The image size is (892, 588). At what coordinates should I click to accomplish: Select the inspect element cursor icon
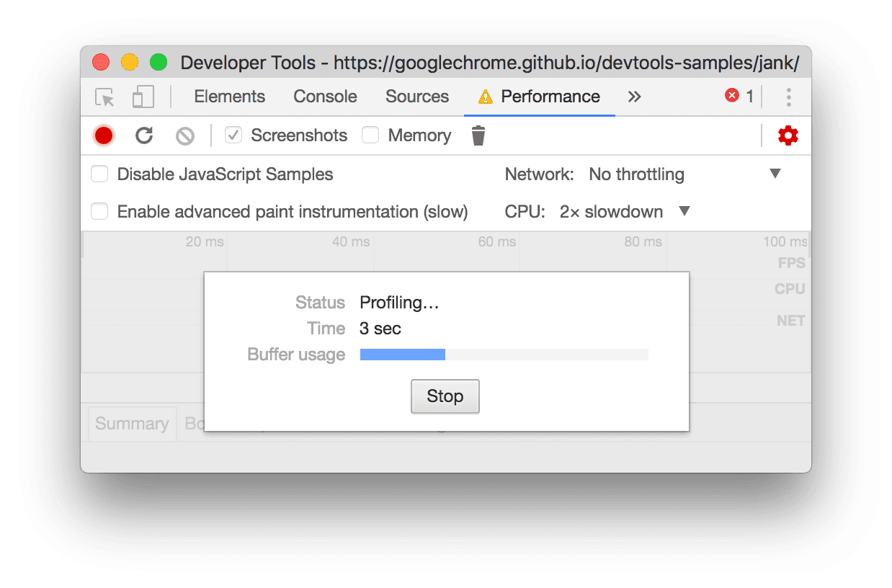pos(103,97)
